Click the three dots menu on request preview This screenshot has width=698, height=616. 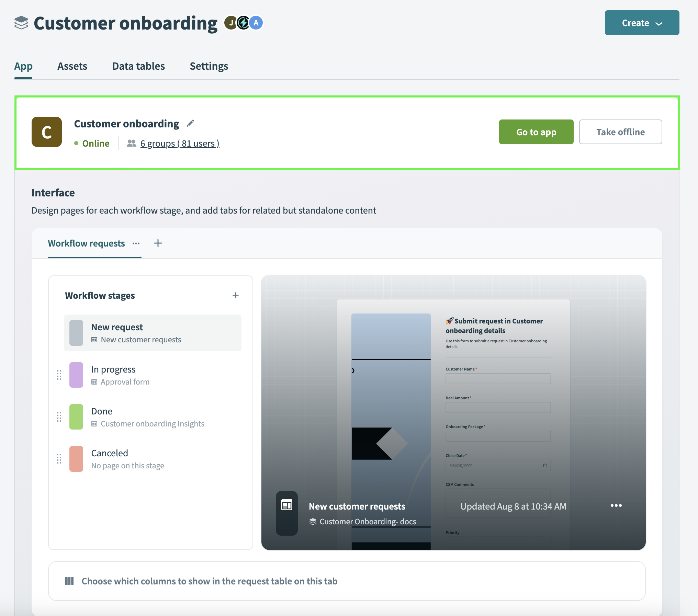[616, 505]
